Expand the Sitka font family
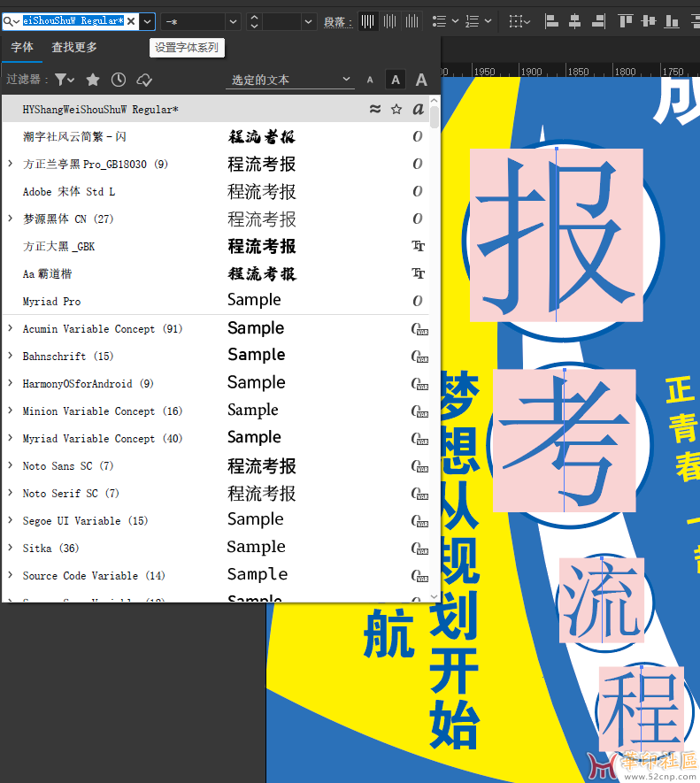 (10, 548)
